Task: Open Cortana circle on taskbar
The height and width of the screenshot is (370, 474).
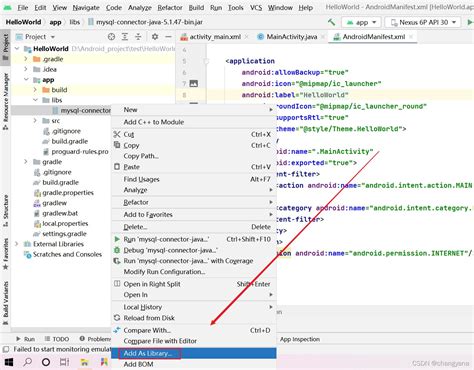Action: (46, 362)
